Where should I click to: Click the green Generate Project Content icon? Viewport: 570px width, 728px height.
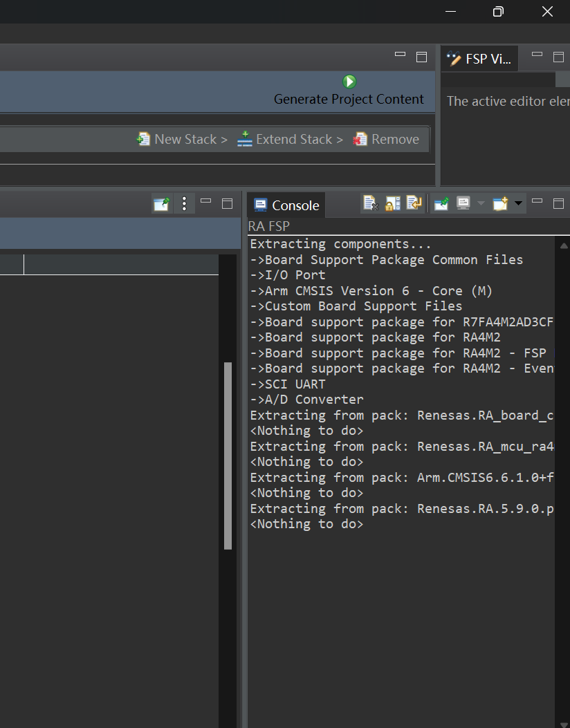click(x=349, y=82)
